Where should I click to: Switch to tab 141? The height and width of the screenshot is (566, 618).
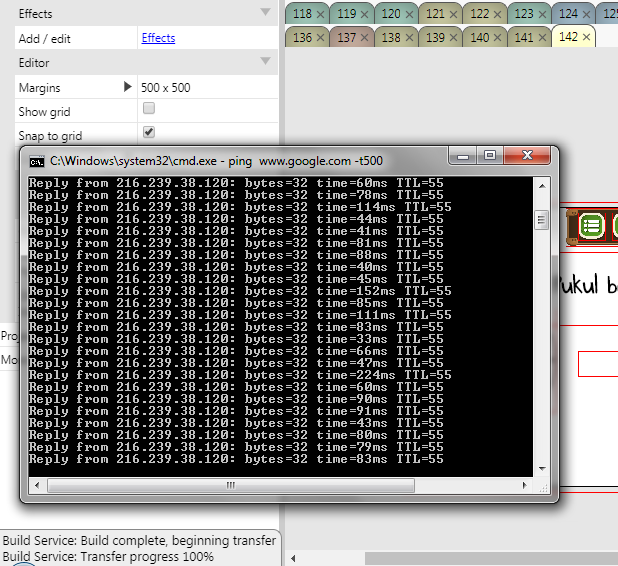pyautogui.click(x=524, y=37)
